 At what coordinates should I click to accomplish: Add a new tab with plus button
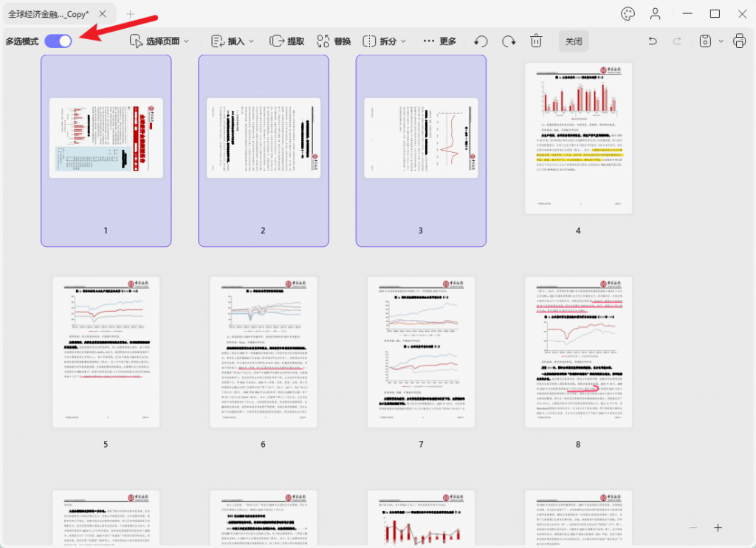(130, 14)
